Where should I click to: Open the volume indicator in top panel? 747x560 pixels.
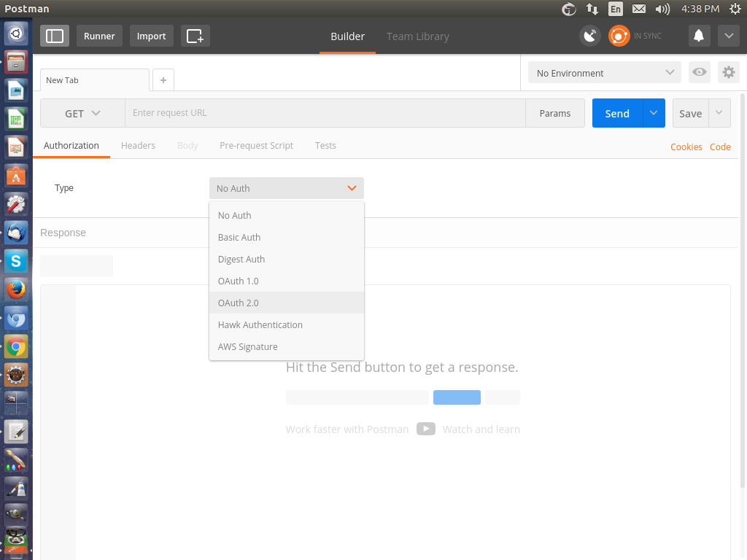click(x=662, y=9)
